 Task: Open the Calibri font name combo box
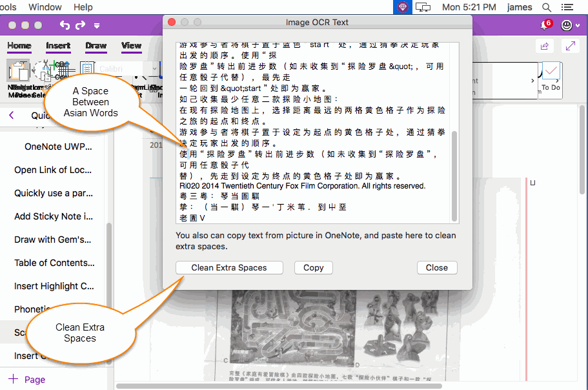tap(128, 68)
